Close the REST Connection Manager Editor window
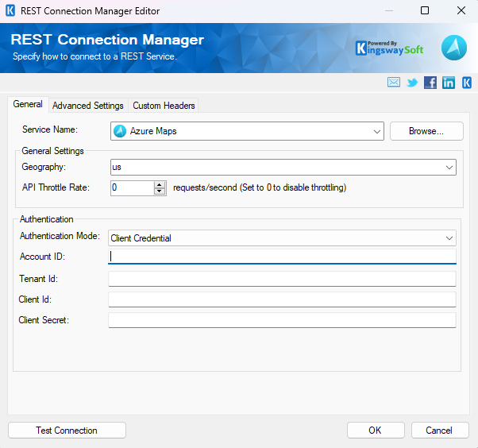This screenshot has height=448, width=478. pos(461,10)
